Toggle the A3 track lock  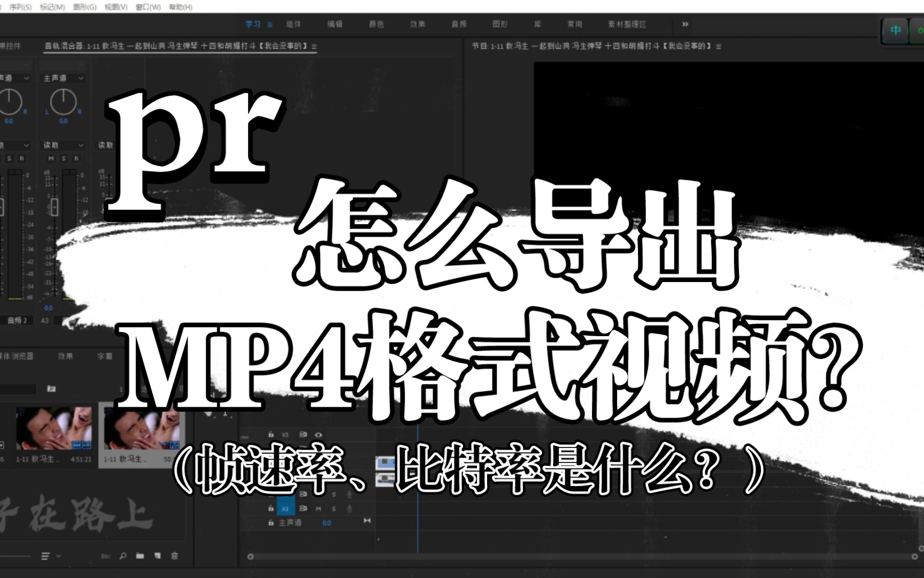point(271,508)
